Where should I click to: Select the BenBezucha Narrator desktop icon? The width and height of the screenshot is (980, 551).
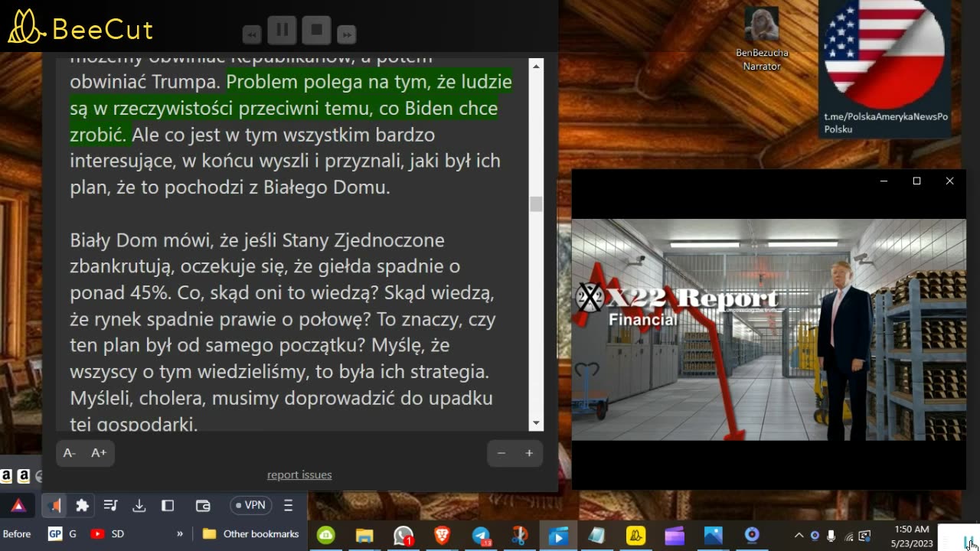(762, 38)
